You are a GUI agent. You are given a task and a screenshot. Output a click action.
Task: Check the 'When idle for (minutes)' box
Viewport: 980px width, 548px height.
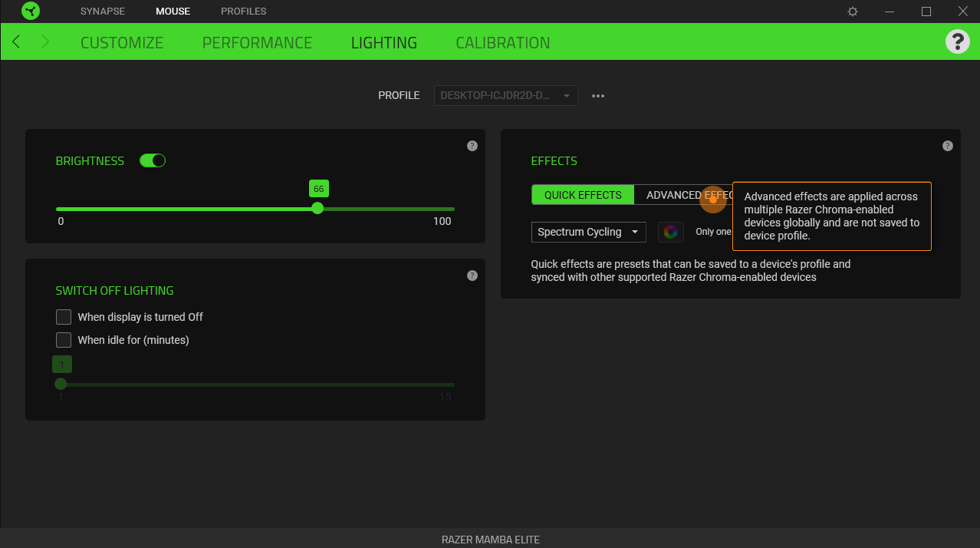pos(64,340)
